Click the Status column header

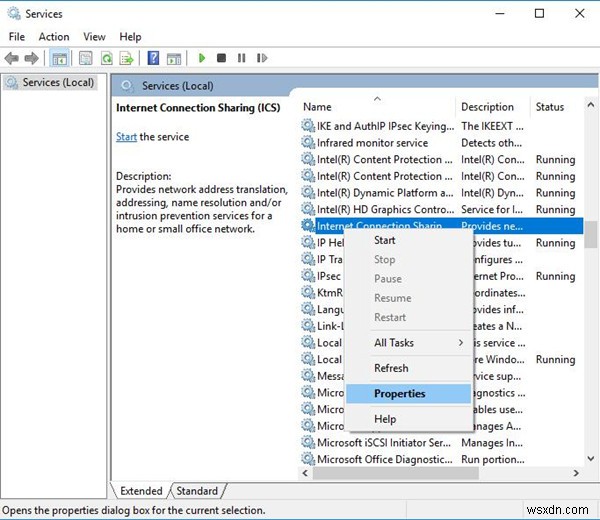pyautogui.click(x=550, y=107)
